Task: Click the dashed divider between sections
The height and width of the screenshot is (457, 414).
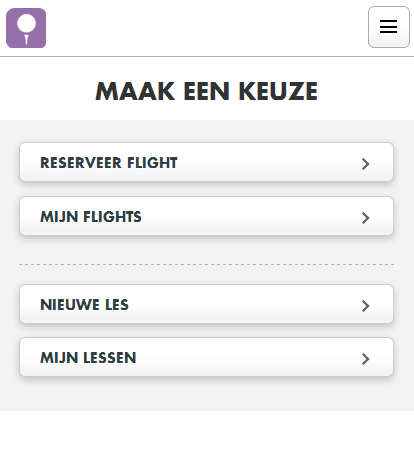Action: [207, 264]
